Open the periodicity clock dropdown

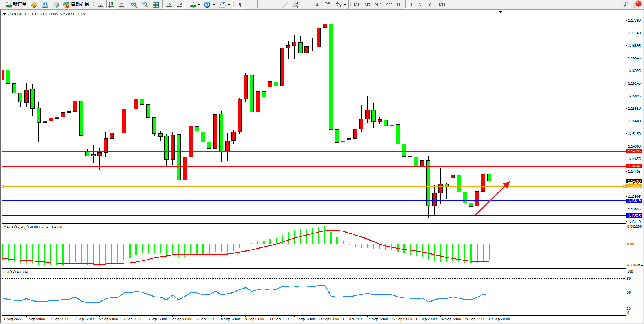tap(209, 5)
